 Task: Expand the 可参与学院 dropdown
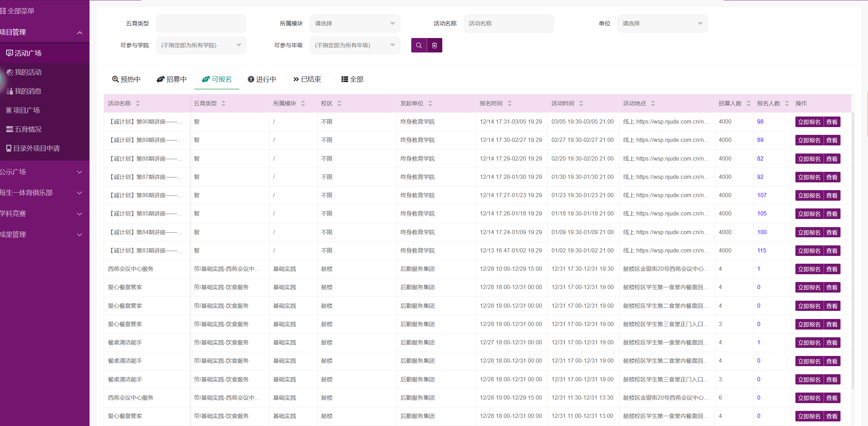point(201,45)
